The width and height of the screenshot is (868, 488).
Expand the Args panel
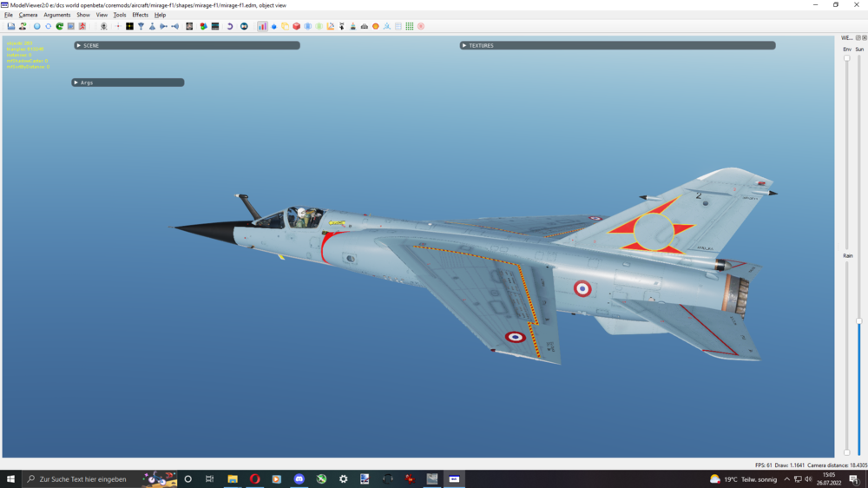point(128,82)
